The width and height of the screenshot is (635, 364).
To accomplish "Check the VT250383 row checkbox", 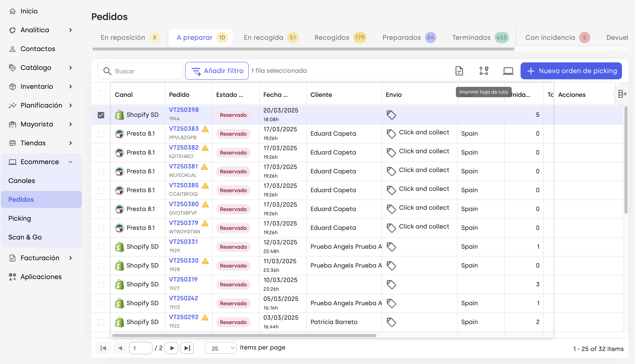I will [x=101, y=134].
